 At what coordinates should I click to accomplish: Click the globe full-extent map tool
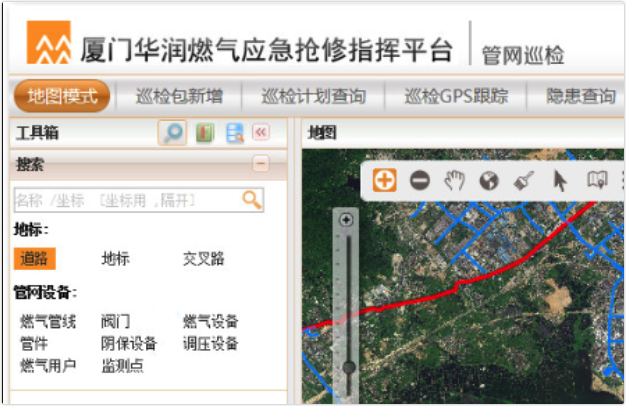point(489,180)
